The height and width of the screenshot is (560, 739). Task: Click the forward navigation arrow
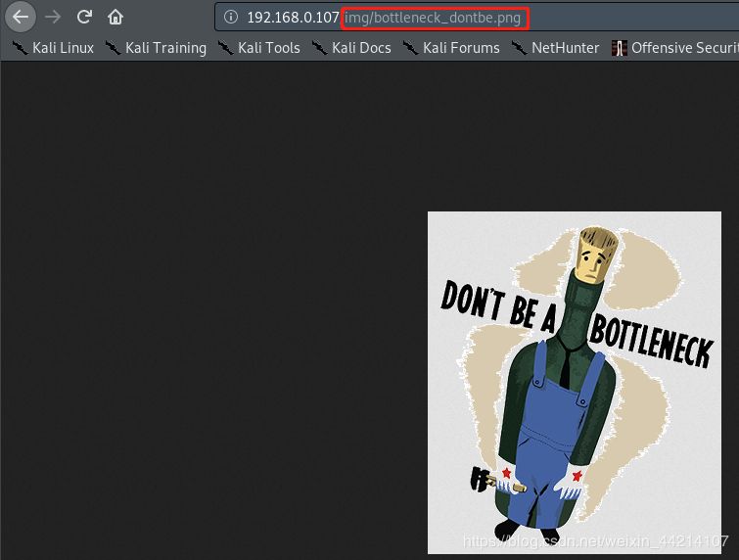[x=53, y=17]
